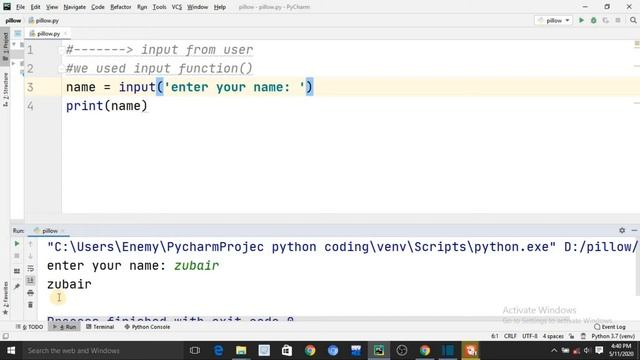Start debugging with the bug icon
Image resolution: width=640 pixels, height=360 pixels.
coord(593,20)
